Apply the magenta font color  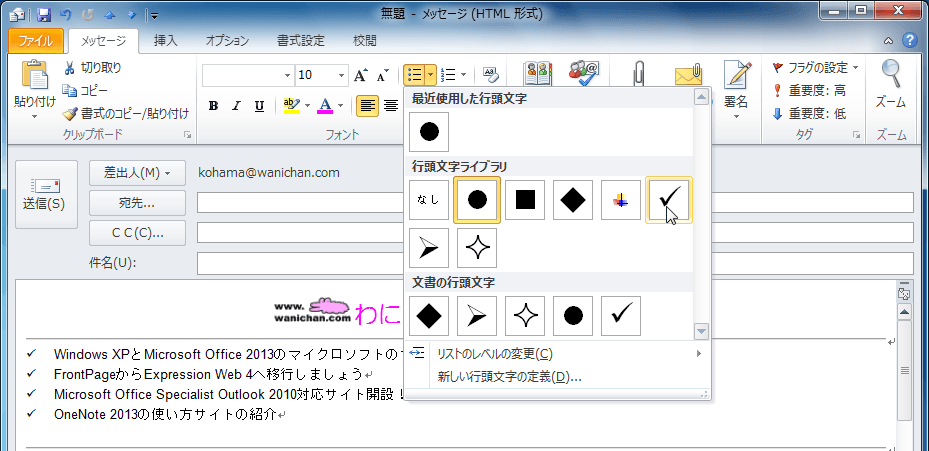(325, 106)
